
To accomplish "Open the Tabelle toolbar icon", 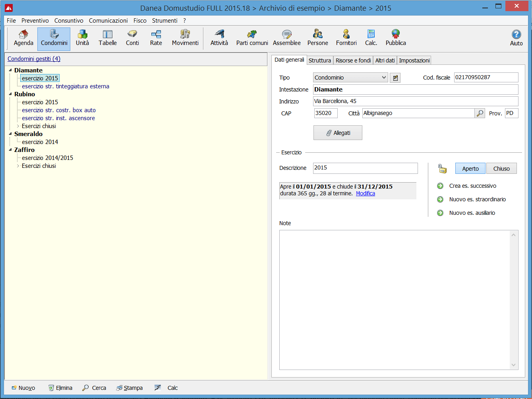I will (108, 39).
